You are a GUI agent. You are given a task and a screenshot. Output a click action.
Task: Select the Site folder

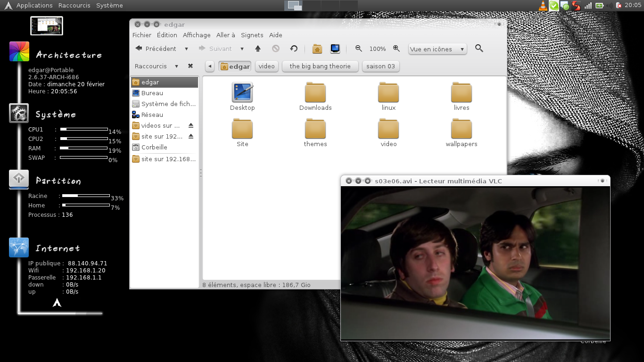pyautogui.click(x=242, y=133)
